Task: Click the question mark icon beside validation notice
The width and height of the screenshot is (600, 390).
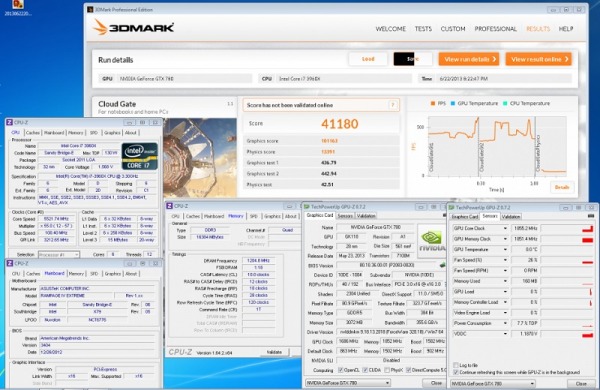Action: tap(393, 105)
